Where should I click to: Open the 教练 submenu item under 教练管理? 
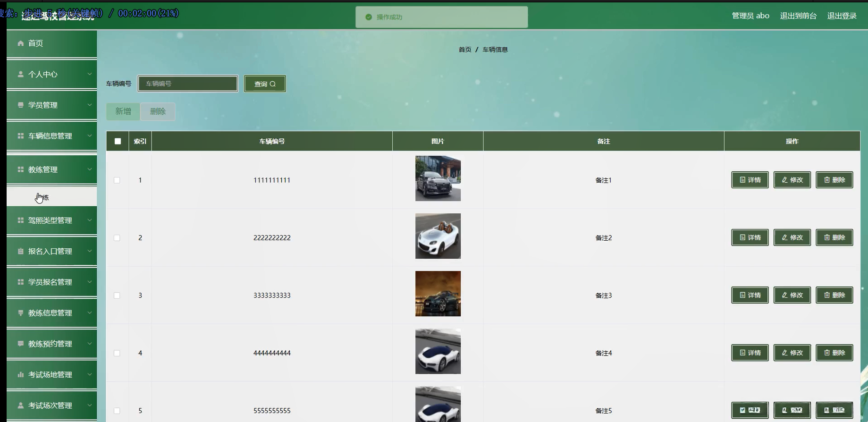coord(52,197)
